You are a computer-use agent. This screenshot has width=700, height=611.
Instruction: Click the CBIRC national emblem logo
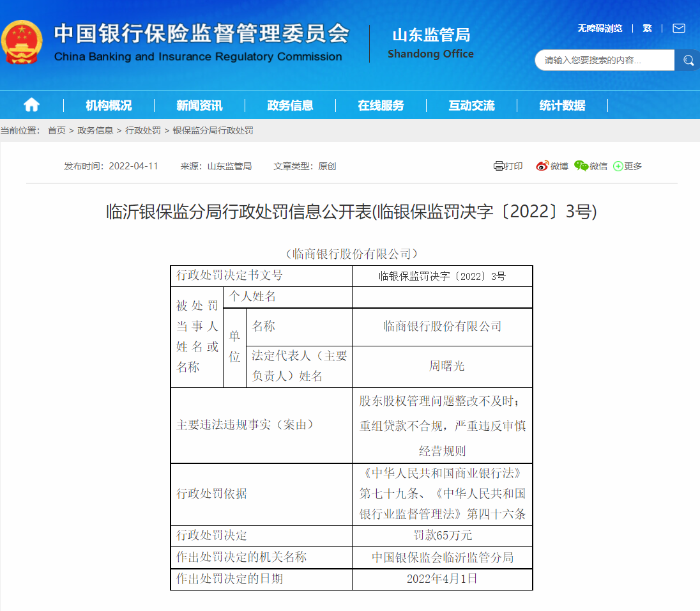(23, 43)
